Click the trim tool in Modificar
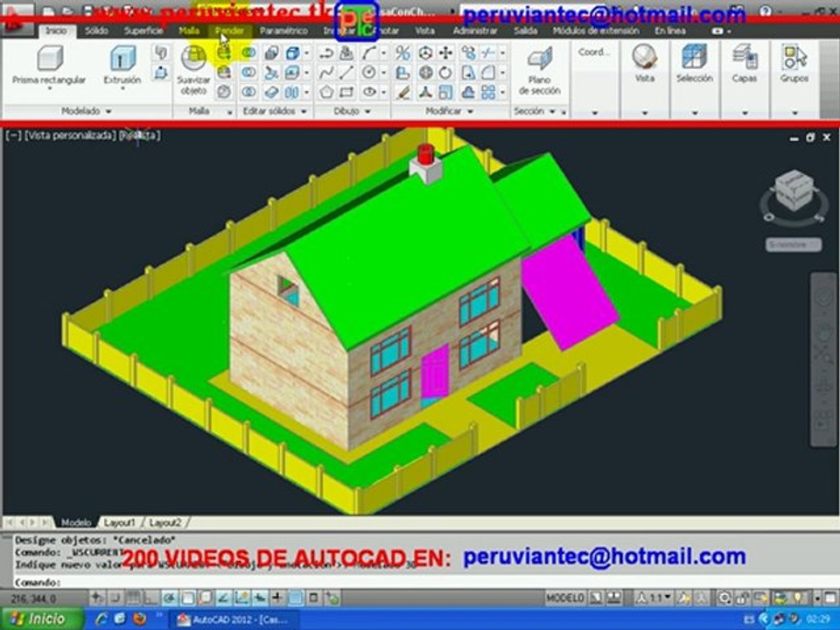840x630 pixels. [x=488, y=53]
